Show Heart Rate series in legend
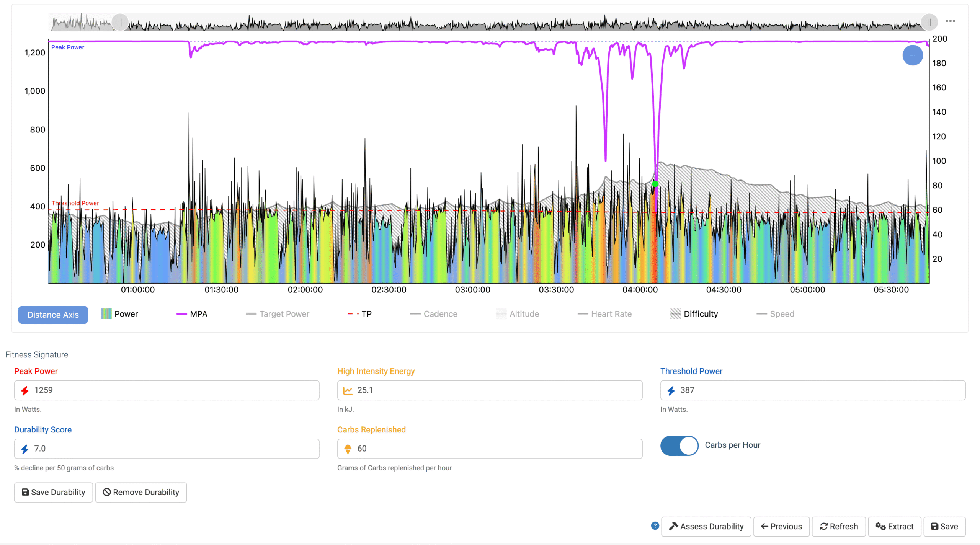 [605, 314]
